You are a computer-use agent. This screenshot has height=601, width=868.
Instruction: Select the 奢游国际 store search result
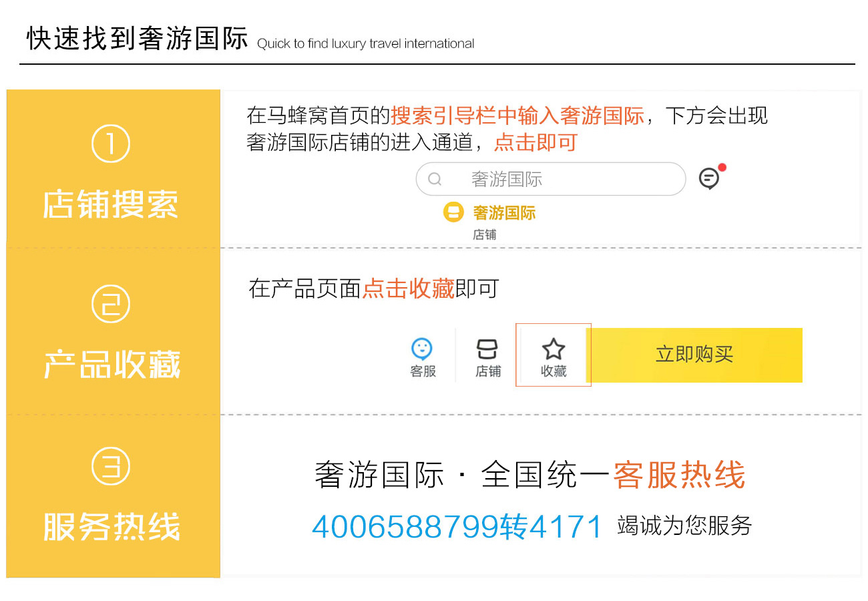coord(504,213)
